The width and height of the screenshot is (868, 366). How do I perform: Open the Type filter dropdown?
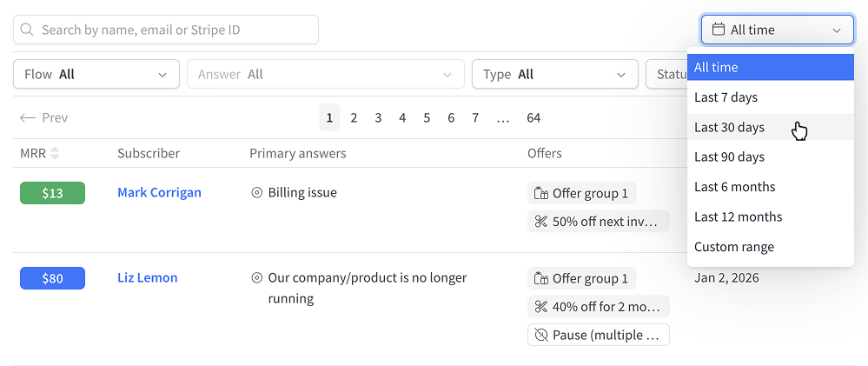click(x=554, y=74)
